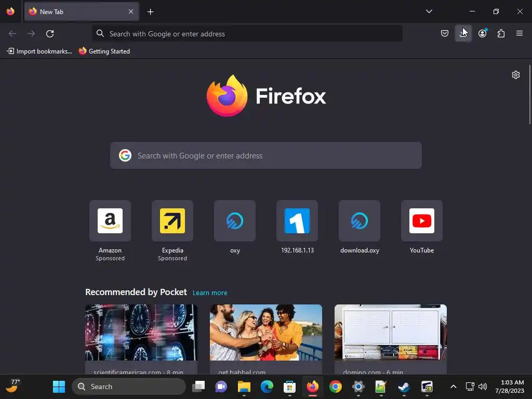
Task: Open the Chat app on taskbar
Action: pyautogui.click(x=221, y=387)
